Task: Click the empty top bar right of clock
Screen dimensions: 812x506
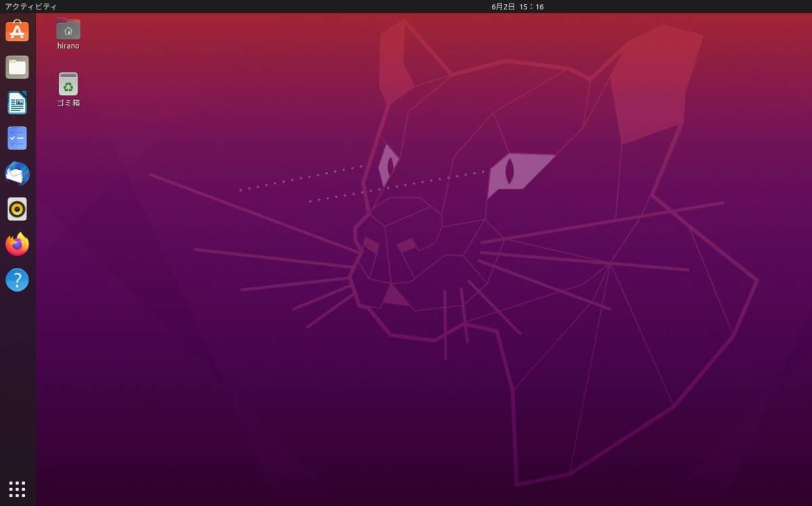Action: [x=677, y=7]
